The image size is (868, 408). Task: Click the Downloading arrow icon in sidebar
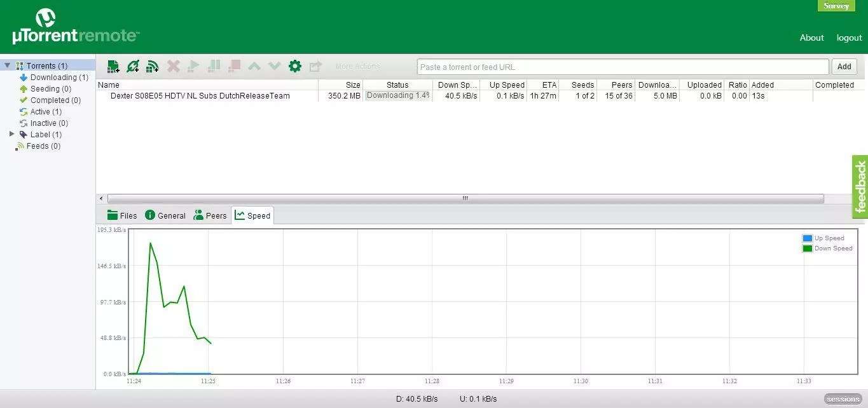[x=24, y=78]
